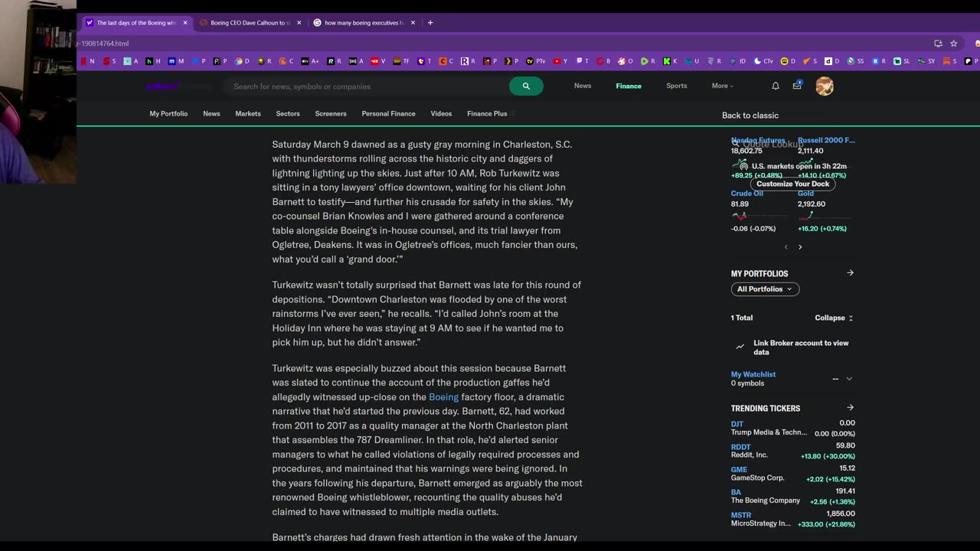980x551 pixels.
Task: Go to previous market dock page
Action: tap(786, 247)
